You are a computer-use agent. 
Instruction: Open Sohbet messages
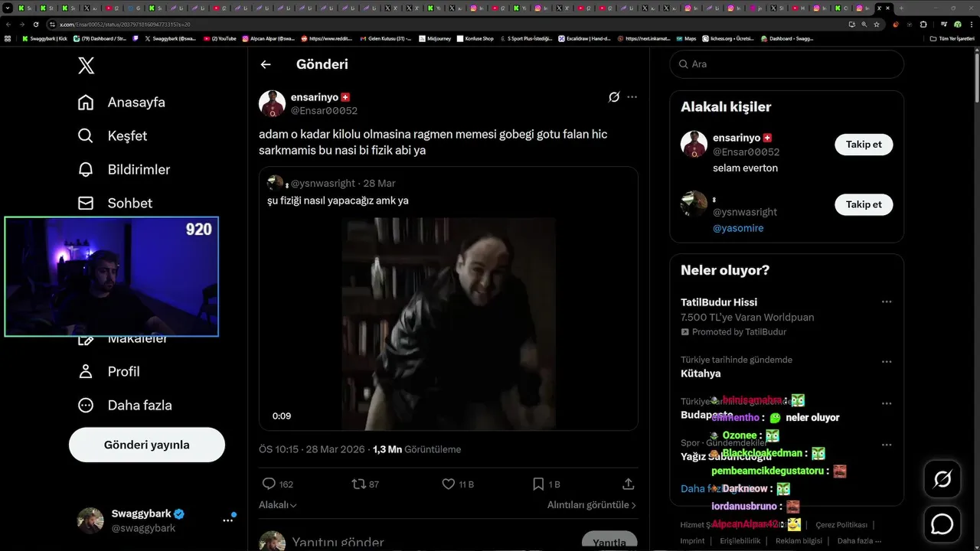tap(116, 203)
